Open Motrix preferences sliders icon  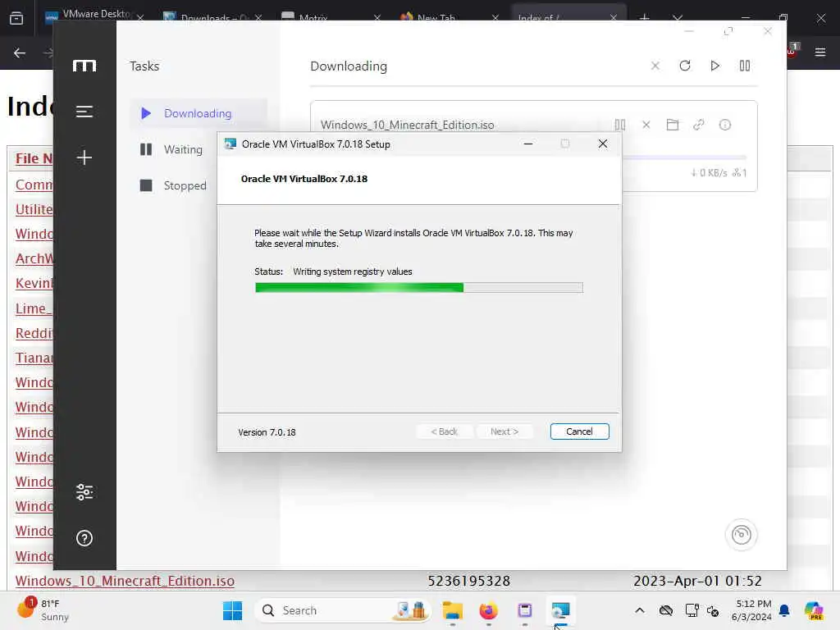(84, 492)
